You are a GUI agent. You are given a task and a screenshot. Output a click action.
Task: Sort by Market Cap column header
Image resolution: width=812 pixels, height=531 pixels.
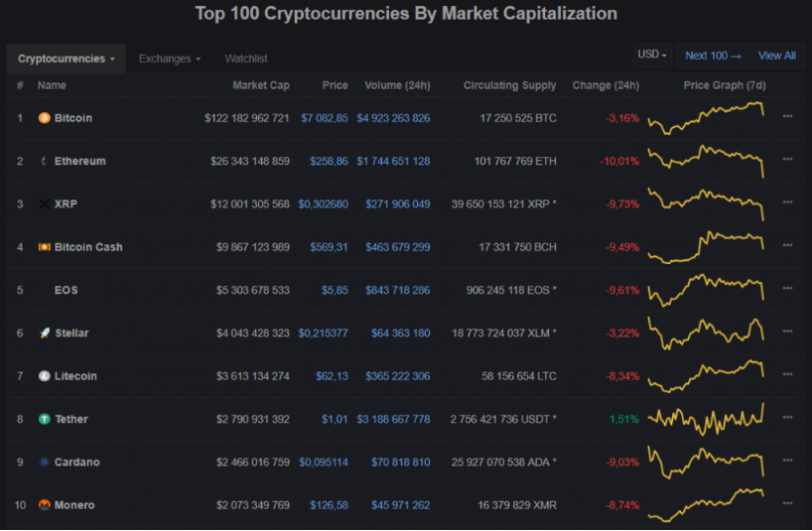[x=260, y=85]
